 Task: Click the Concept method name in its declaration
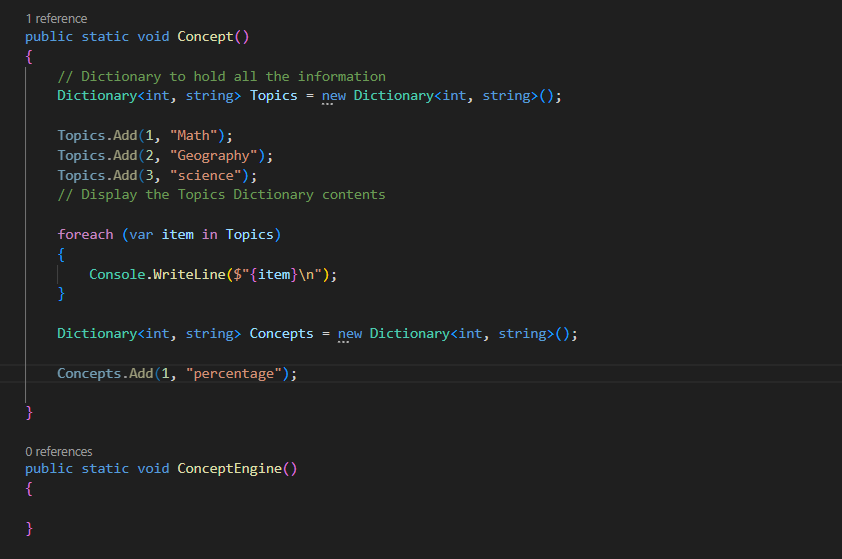coord(205,37)
